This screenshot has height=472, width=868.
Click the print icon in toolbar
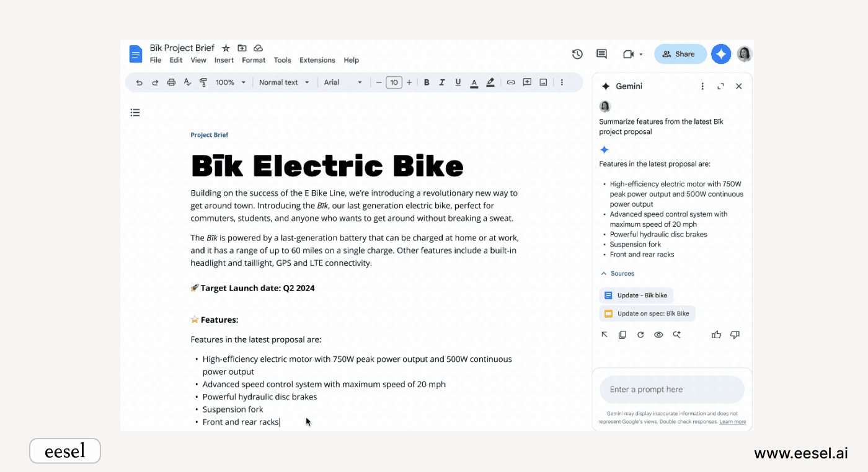(x=171, y=82)
